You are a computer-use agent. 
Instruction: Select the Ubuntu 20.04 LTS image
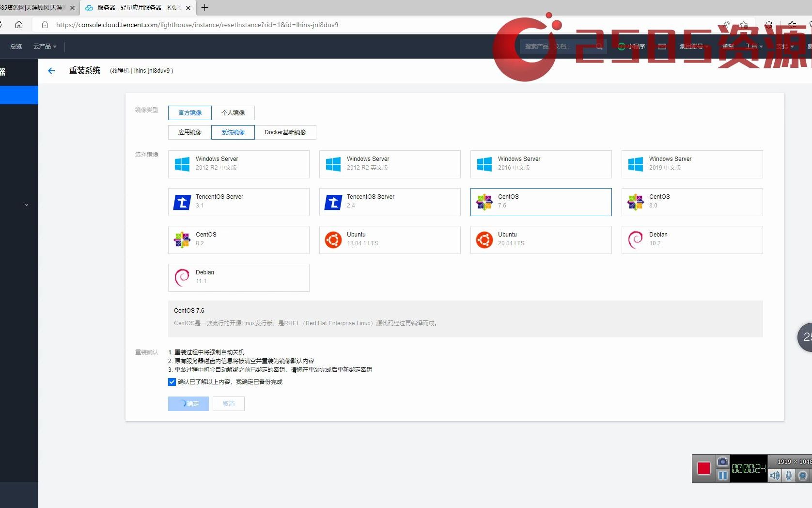click(x=541, y=240)
